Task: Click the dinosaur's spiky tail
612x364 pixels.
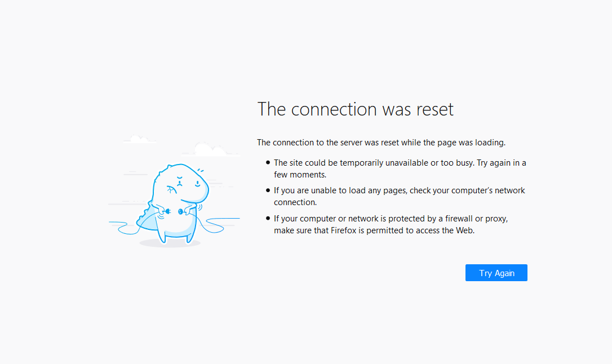Action: click(147, 219)
